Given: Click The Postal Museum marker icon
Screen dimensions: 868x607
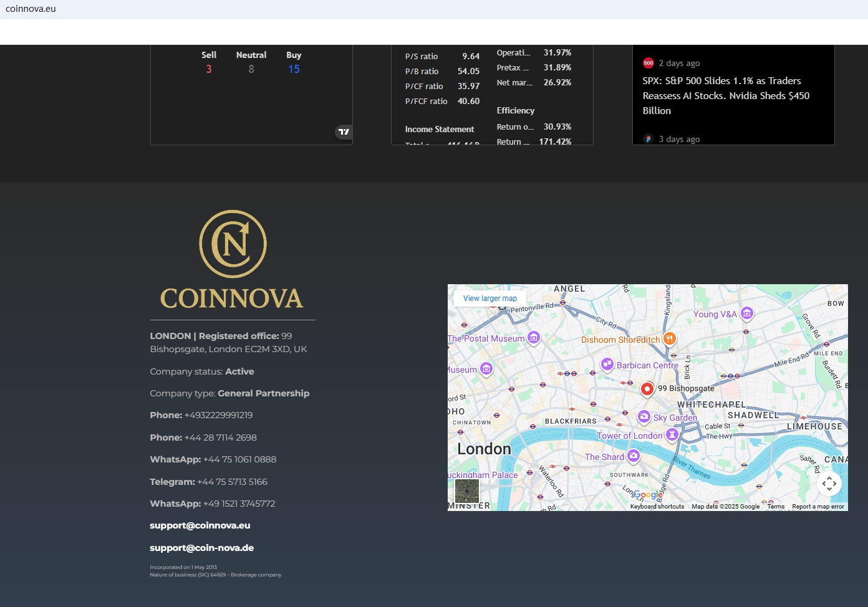Looking at the screenshot, I should [534, 338].
